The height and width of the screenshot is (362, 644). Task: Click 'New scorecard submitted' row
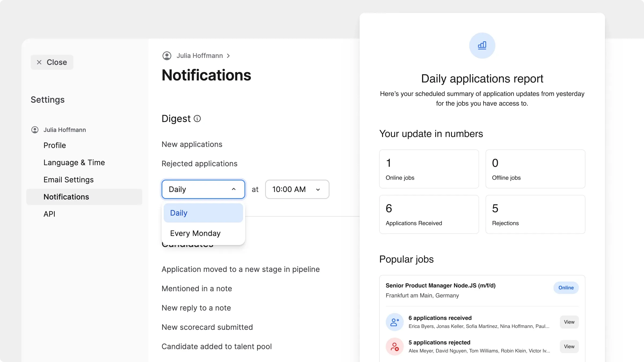(207, 327)
